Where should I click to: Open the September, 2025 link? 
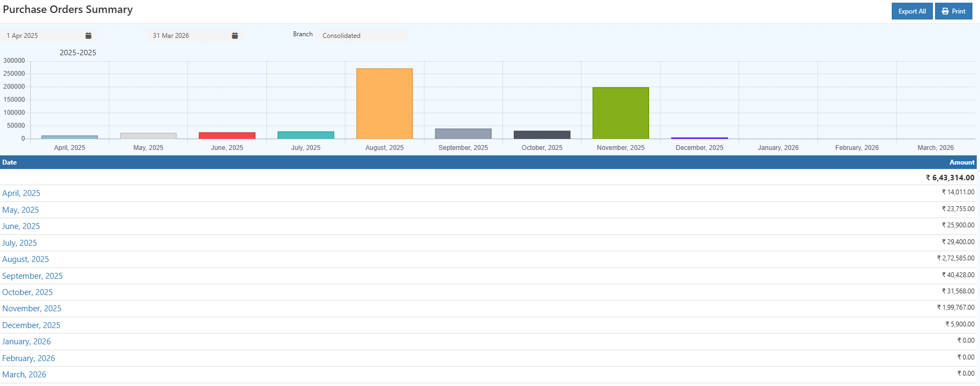[32, 276]
